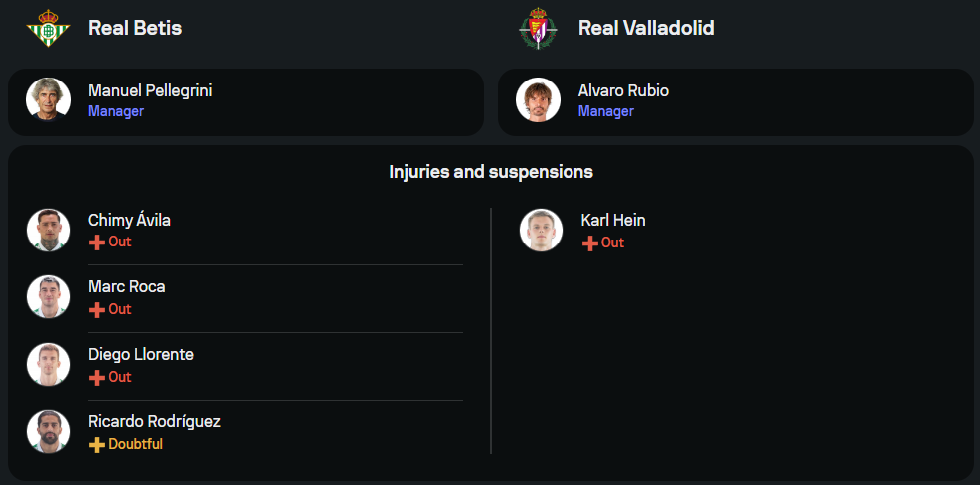This screenshot has width=980, height=485.
Task: Open Manuel Pellegrini's profile photo
Action: pos(48,99)
